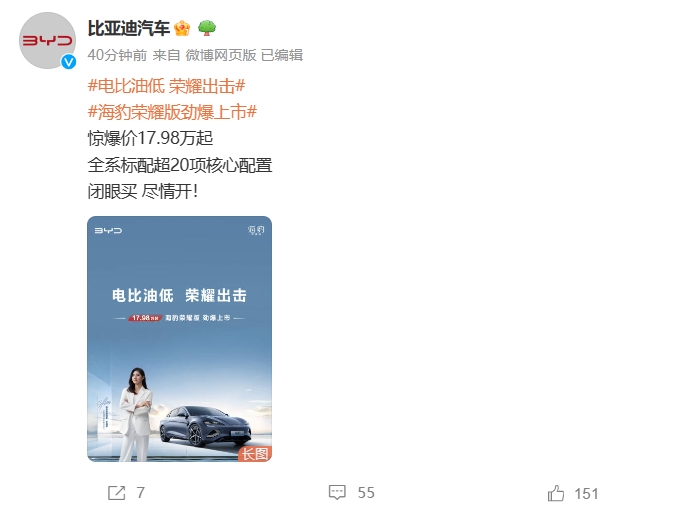Click the BYD logo inside the poster
Viewport: 695px width, 514px height.
(108, 230)
